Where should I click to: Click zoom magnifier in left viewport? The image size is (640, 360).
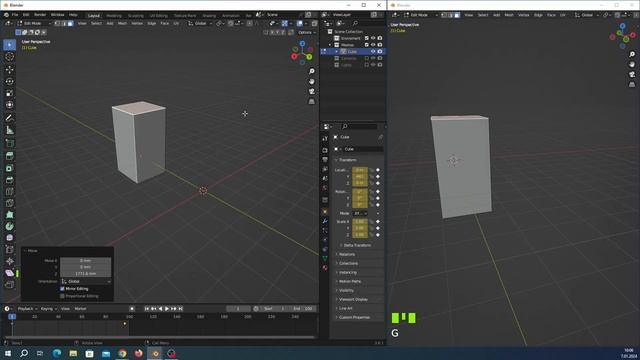(x=312, y=71)
